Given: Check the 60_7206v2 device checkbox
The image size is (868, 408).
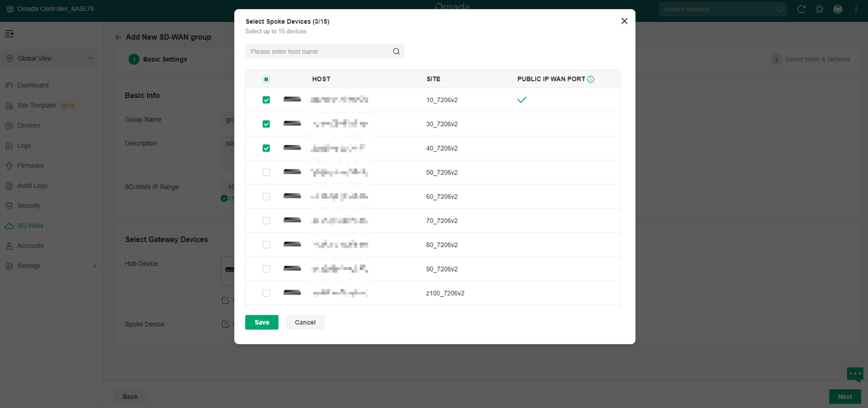Looking at the screenshot, I should point(266,197).
